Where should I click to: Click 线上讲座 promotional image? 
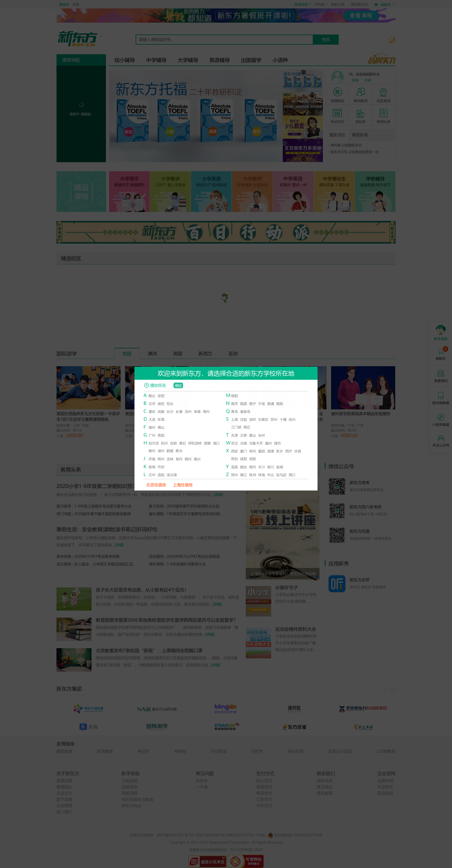[x=282, y=535]
